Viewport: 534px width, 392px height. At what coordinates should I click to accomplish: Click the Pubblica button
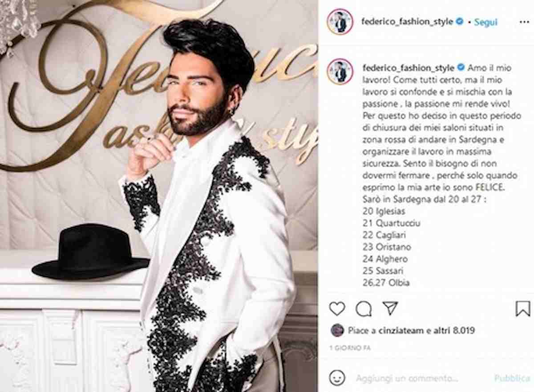[x=512, y=378]
